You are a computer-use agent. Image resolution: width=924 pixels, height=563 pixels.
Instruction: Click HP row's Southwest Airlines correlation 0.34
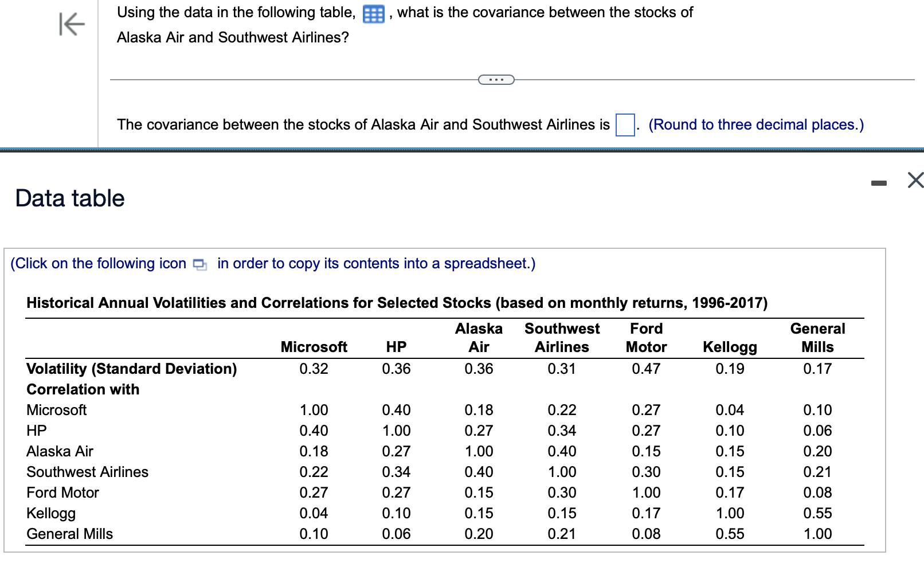(562, 431)
